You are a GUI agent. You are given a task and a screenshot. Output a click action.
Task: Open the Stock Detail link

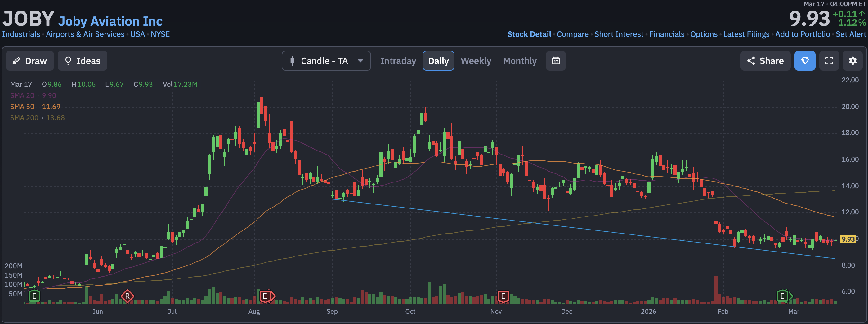(x=529, y=34)
